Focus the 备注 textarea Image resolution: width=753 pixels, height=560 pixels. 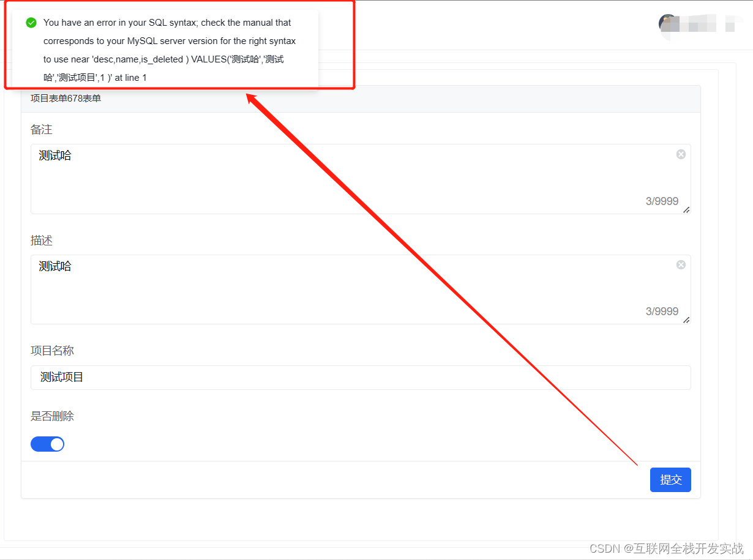pyautogui.click(x=361, y=179)
